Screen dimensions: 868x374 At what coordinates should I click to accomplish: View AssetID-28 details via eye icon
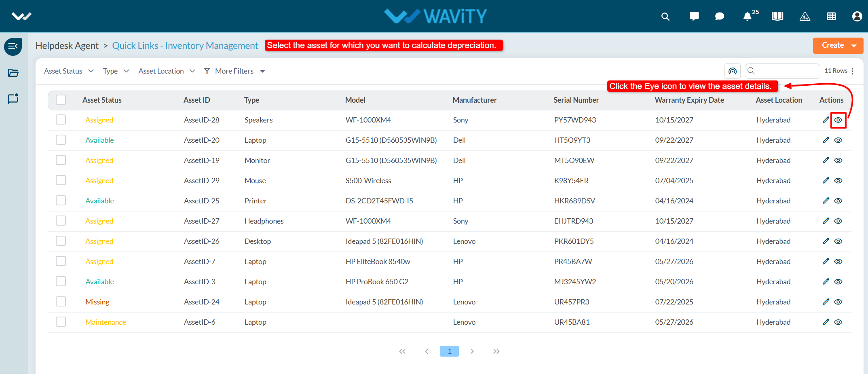tap(838, 120)
